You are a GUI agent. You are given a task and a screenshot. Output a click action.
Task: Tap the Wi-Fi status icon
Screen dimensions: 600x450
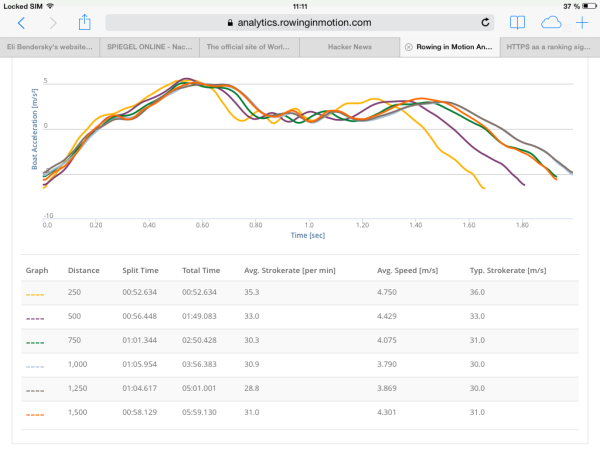pyautogui.click(x=50, y=6)
